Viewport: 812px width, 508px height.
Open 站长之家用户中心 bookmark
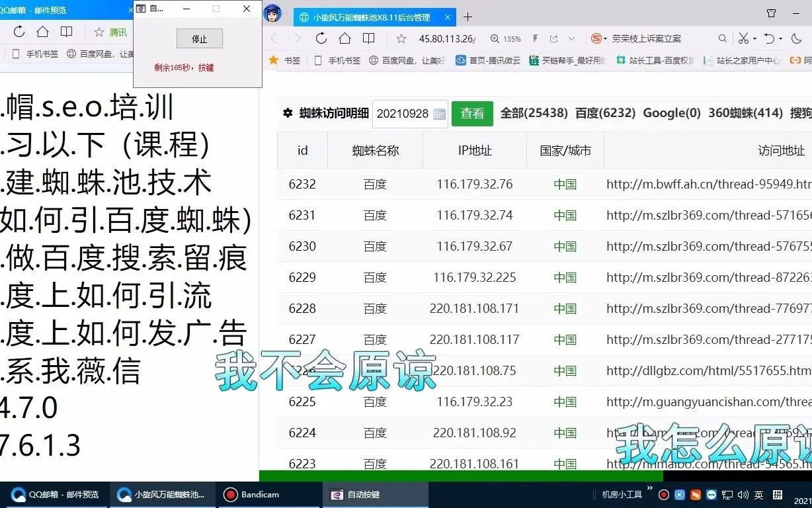pos(743,60)
